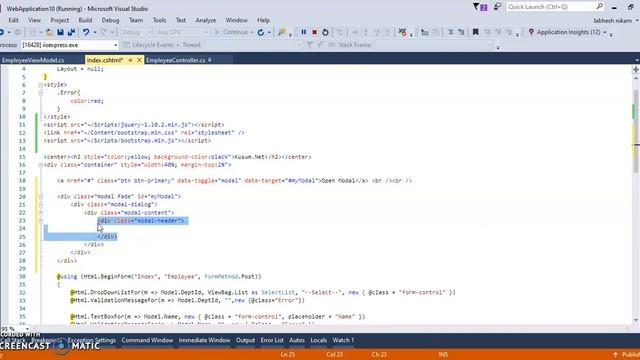This screenshot has height=360, width=640.
Task: Collapse .Error rule on line 7
Action: (x=40, y=93)
